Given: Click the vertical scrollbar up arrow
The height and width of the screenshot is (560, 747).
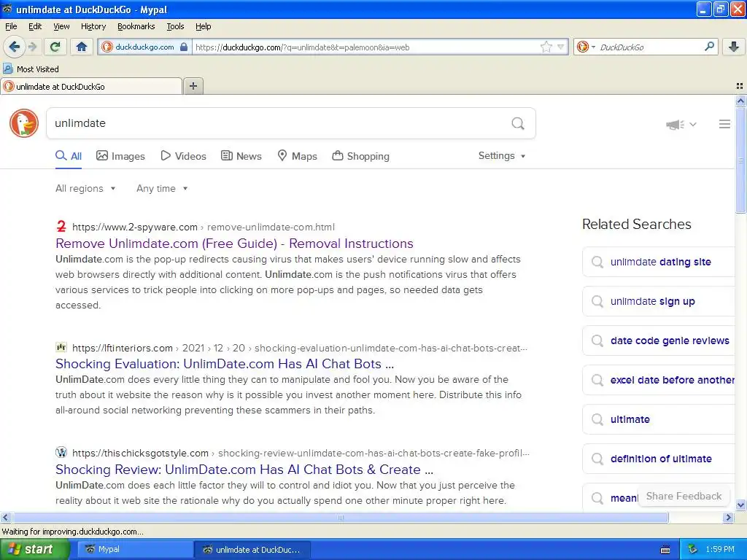Looking at the screenshot, I should tap(740, 101).
